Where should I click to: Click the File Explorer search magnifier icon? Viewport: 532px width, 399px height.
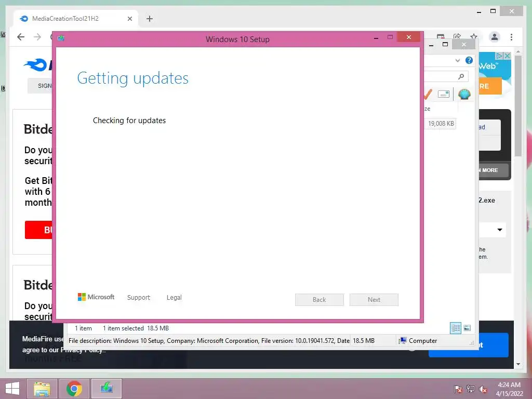pos(461,76)
